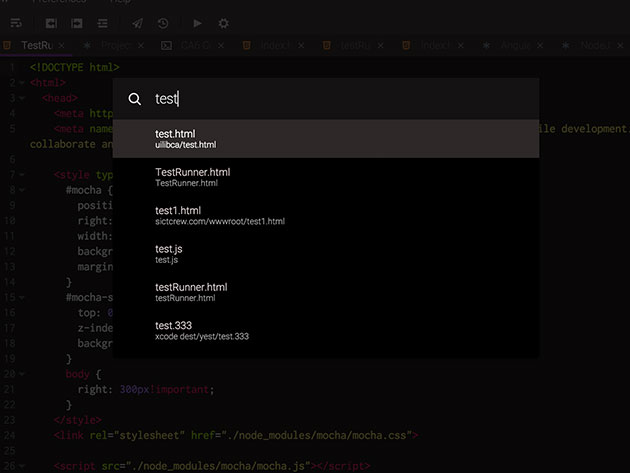Click the asterisk icon on the NodeJ tab
Screen dimensions: 630x473
pyautogui.click(x=566, y=45)
